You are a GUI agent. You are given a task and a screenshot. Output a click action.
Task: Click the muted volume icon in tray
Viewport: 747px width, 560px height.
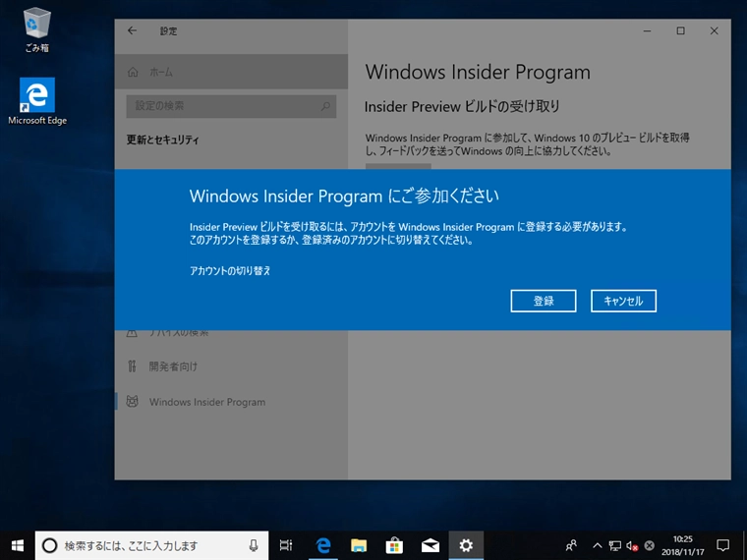point(632,545)
